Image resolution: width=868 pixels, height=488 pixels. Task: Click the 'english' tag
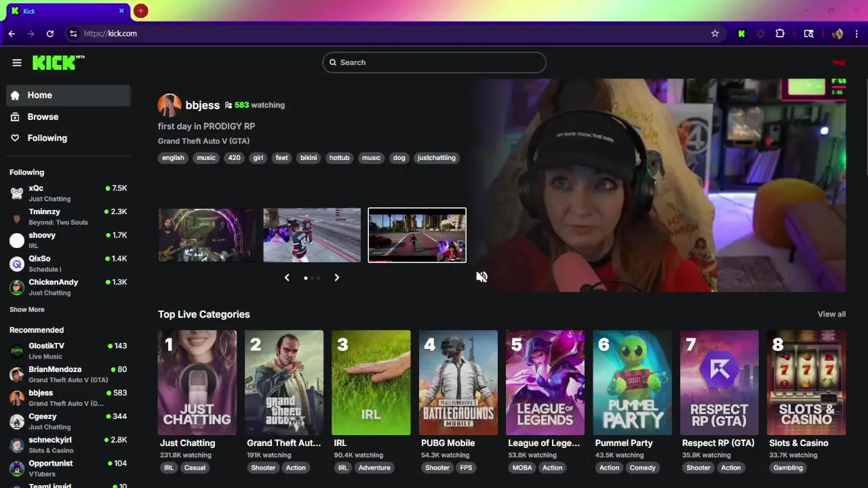(173, 158)
